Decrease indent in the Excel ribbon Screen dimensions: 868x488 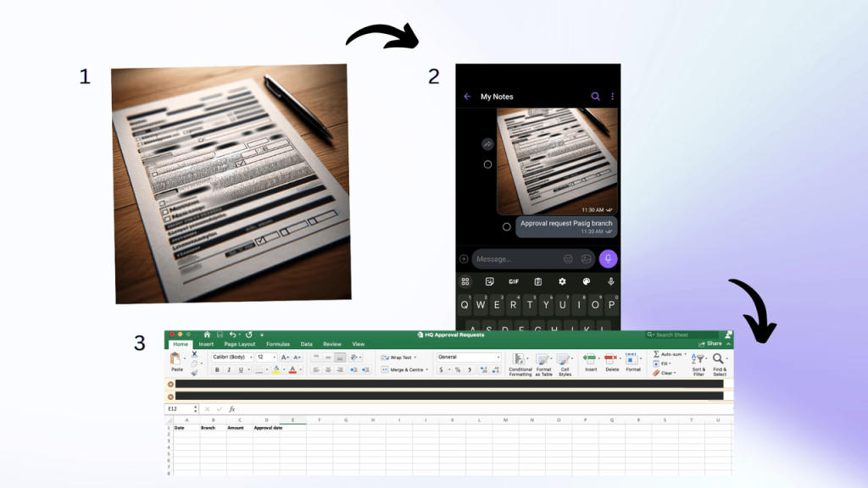[353, 369]
